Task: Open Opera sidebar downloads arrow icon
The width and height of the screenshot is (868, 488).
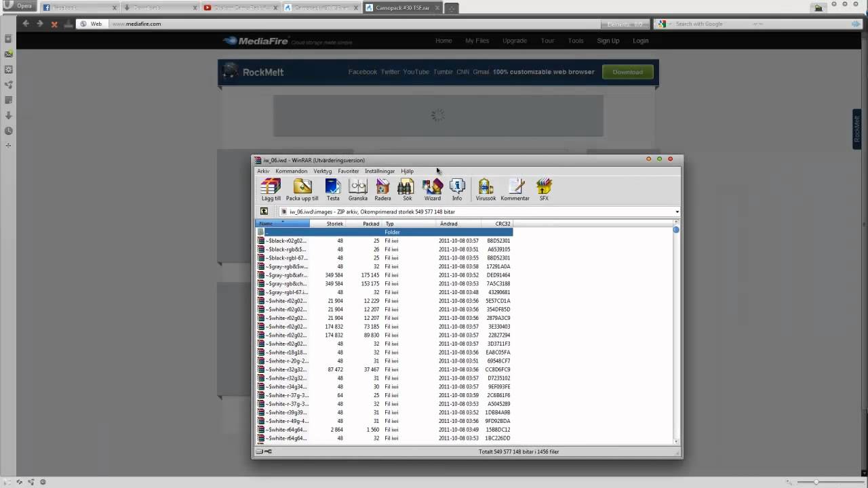Action: click(x=8, y=115)
